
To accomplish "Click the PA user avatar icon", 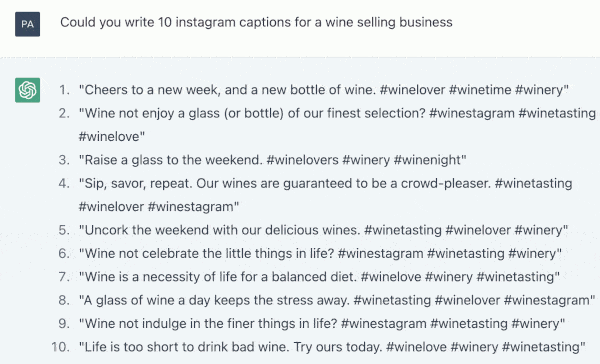I will point(28,24).
